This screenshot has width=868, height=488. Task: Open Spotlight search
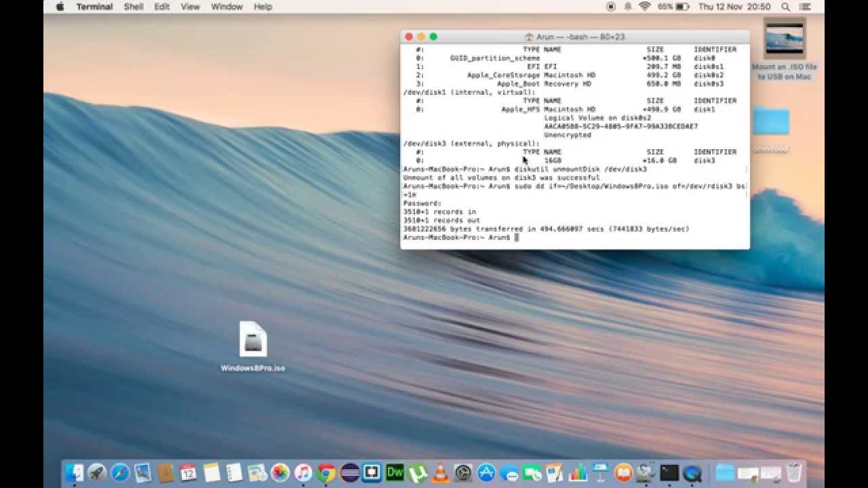click(x=786, y=7)
